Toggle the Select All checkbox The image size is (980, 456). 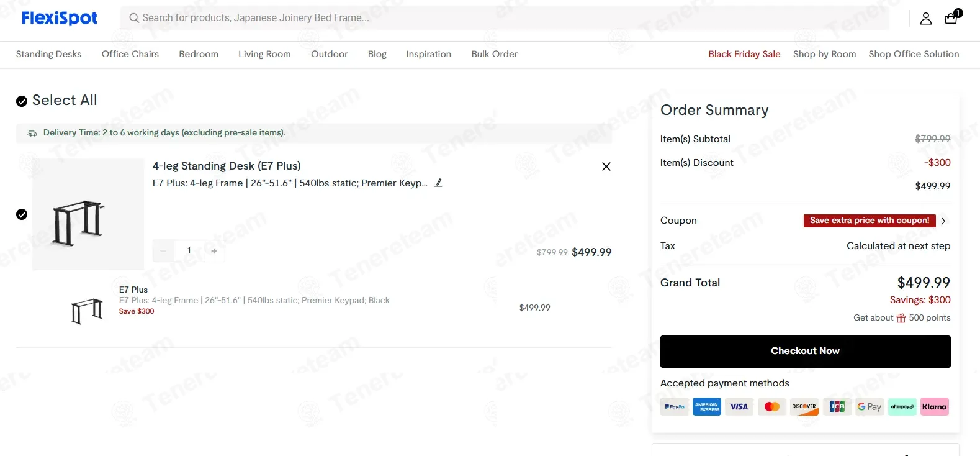point(22,101)
